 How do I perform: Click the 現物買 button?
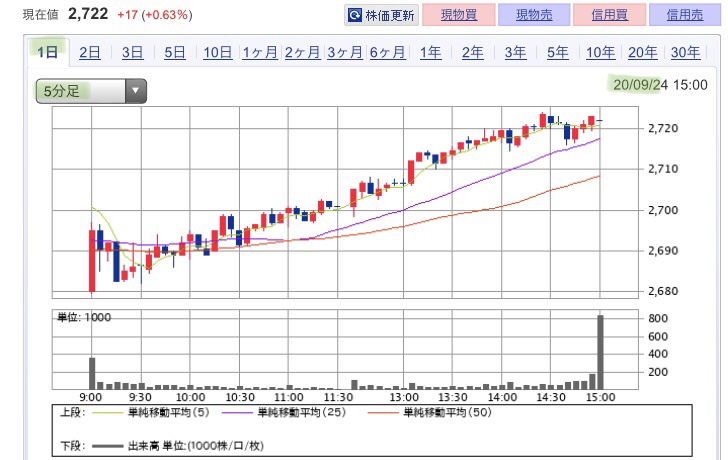[x=459, y=15]
